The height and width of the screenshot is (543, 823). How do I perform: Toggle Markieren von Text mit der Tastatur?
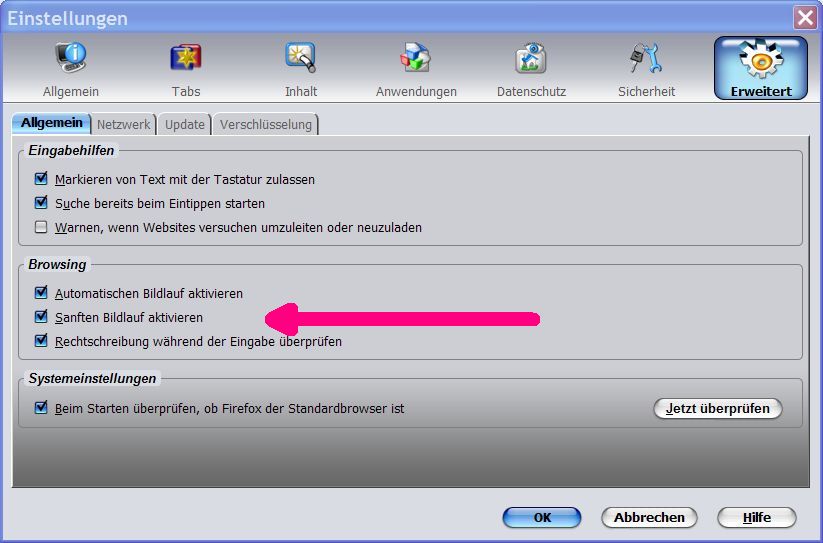tap(41, 179)
